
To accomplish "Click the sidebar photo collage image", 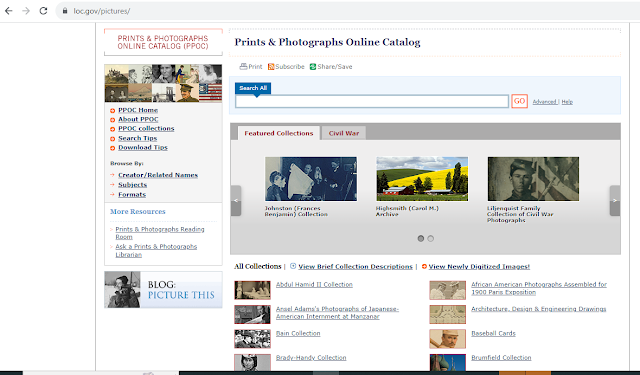I will 163,83.
